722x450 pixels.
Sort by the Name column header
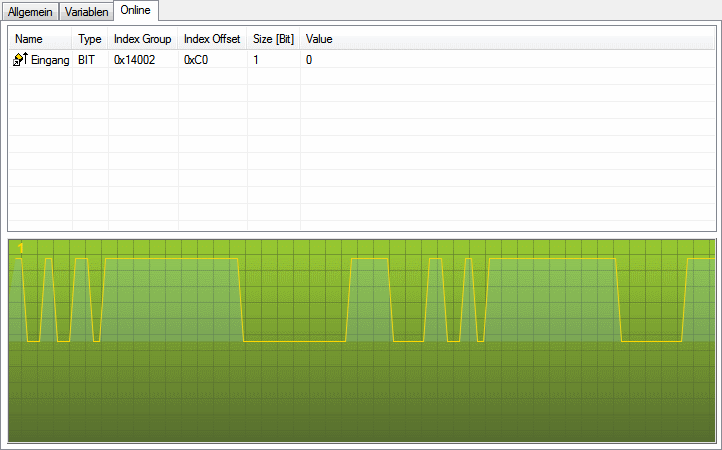pyautogui.click(x=29, y=39)
